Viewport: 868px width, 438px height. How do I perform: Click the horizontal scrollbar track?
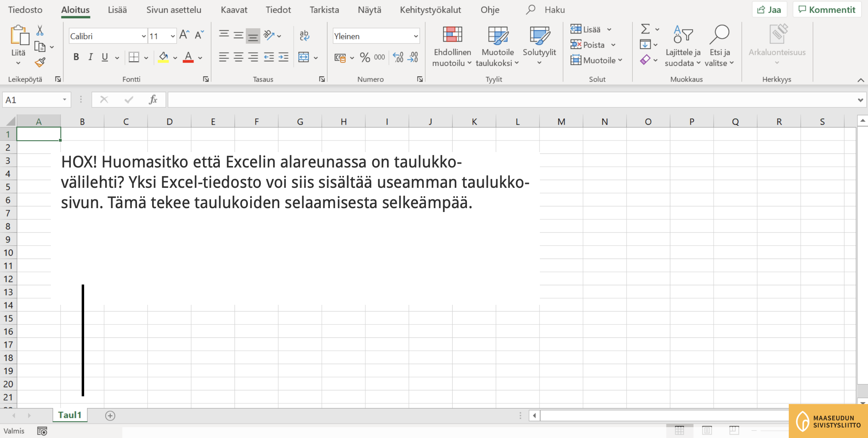(x=664, y=416)
